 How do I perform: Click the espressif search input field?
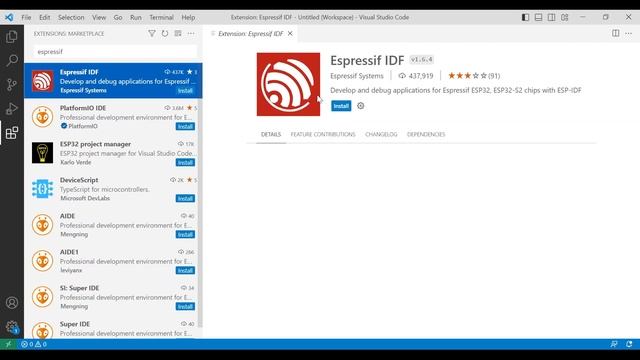[x=115, y=52]
